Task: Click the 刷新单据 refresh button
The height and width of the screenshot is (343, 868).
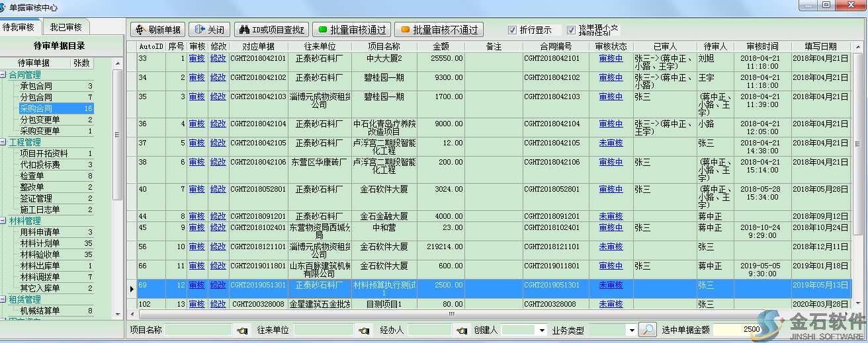Action: pos(157,30)
